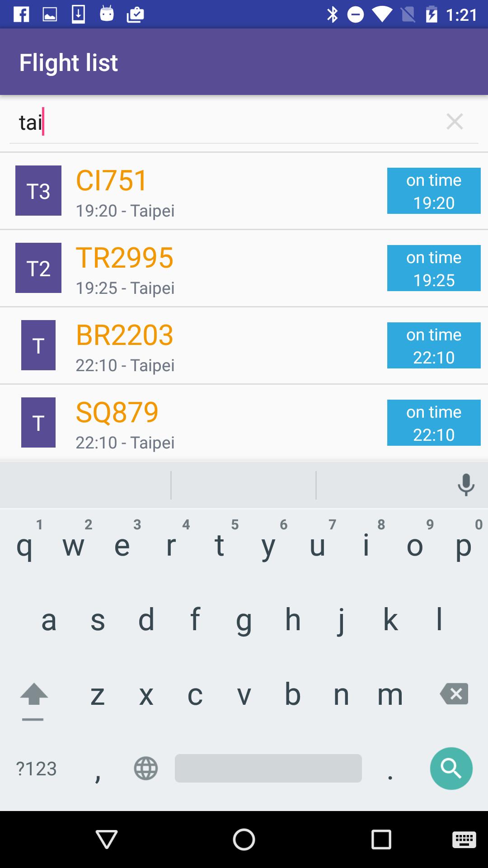Switch to the ?123 symbols keyboard

37,769
